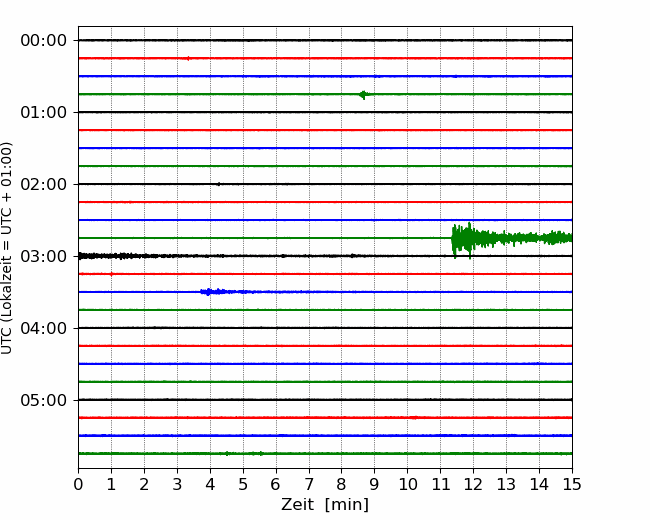Click the 02:00 y-axis tick label
This screenshot has width=650, height=520.
[43, 184]
